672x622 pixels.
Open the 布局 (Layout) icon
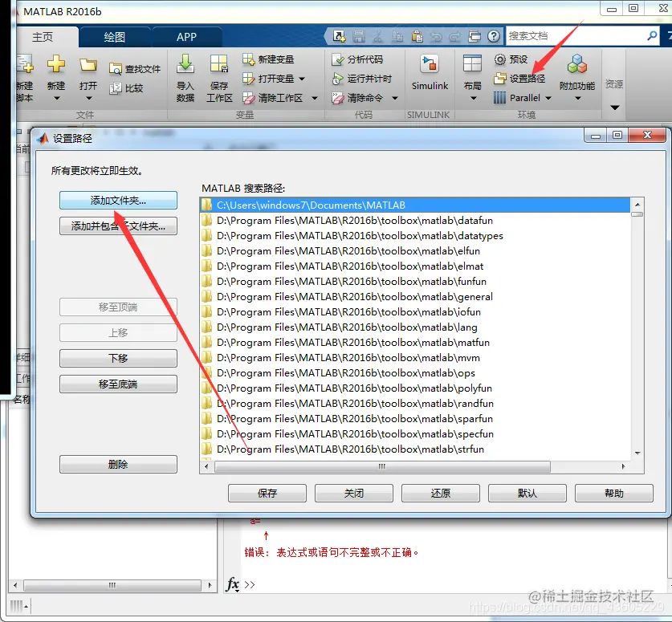[x=472, y=64]
